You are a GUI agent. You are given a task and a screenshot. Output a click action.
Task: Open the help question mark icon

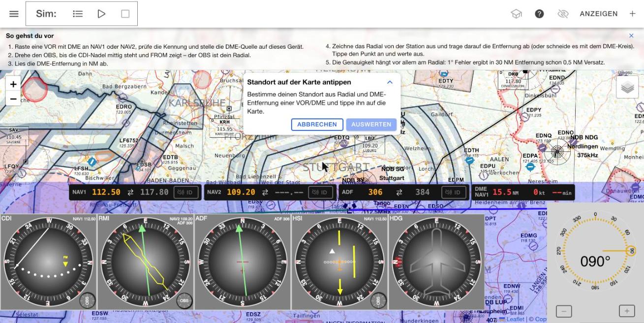tap(539, 14)
